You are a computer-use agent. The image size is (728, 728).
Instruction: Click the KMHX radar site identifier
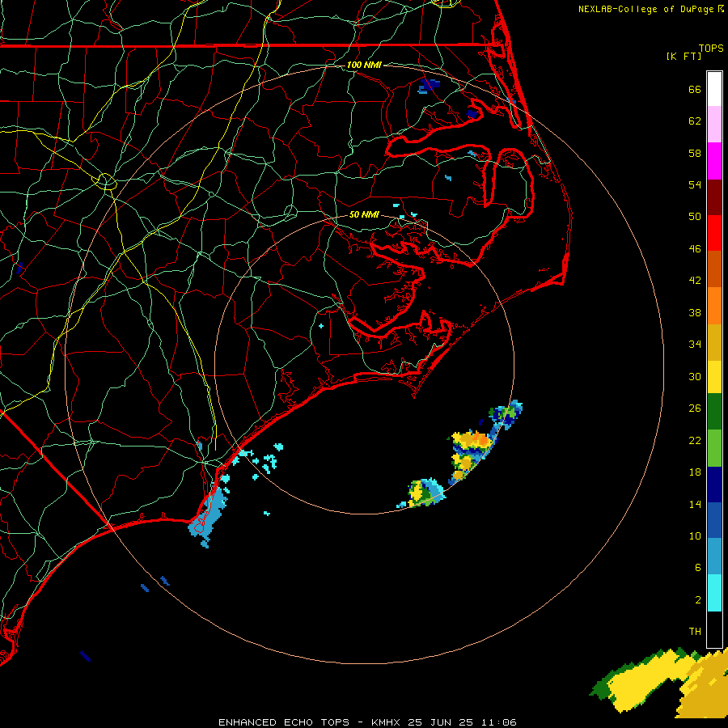click(387, 722)
